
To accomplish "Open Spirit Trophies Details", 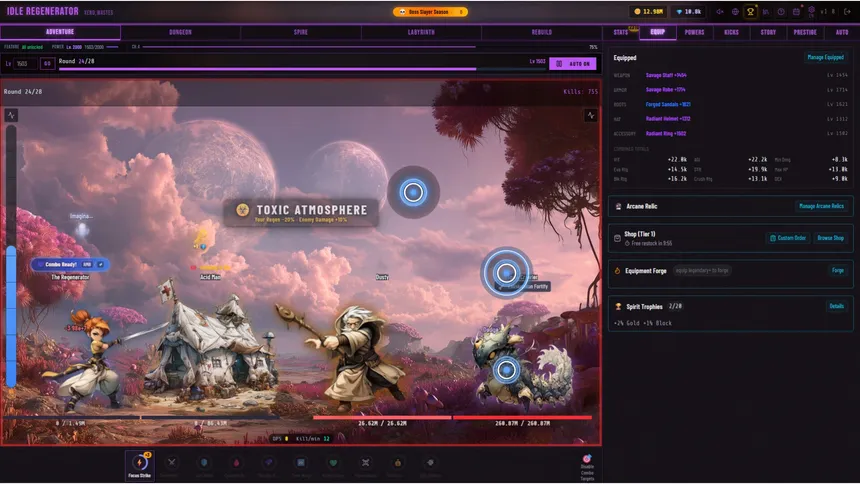I will coord(836,306).
